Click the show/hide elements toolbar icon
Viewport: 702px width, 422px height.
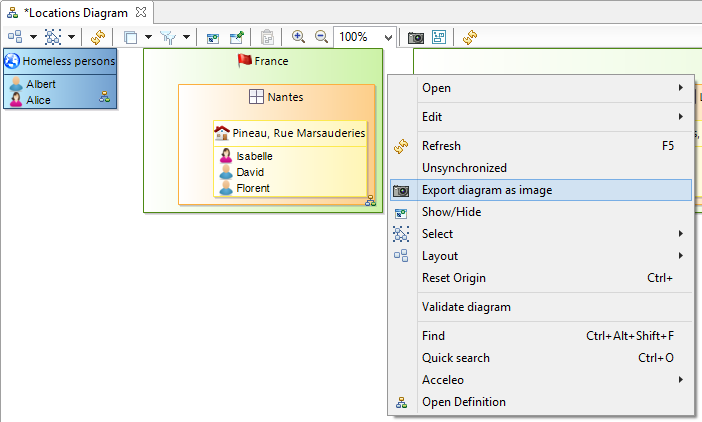coord(213,37)
